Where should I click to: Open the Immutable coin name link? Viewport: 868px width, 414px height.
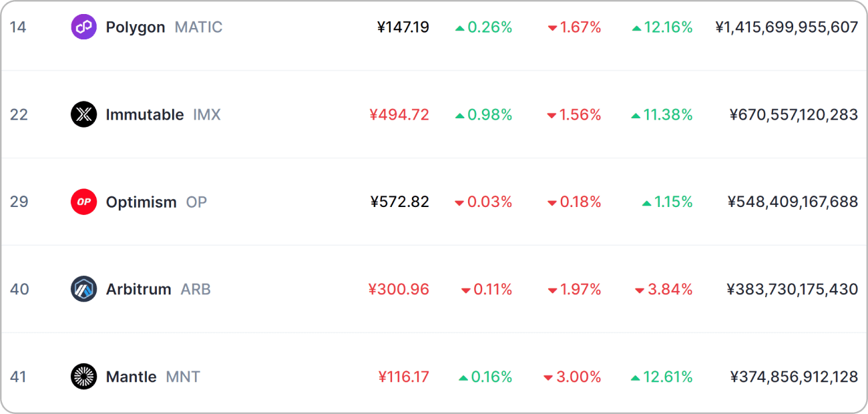tap(145, 115)
